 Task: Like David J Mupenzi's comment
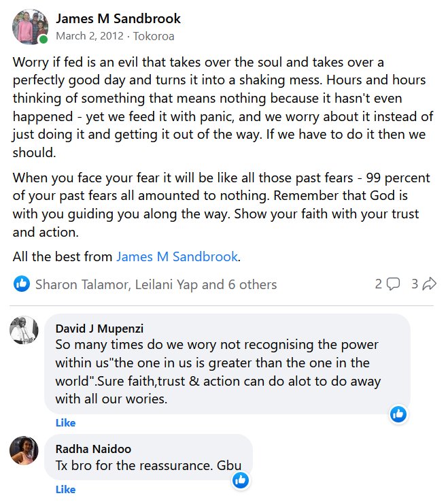pyautogui.click(x=65, y=423)
